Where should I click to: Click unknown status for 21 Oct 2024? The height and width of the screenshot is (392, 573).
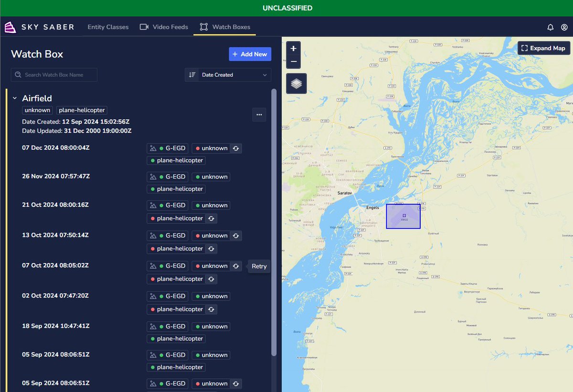point(211,206)
